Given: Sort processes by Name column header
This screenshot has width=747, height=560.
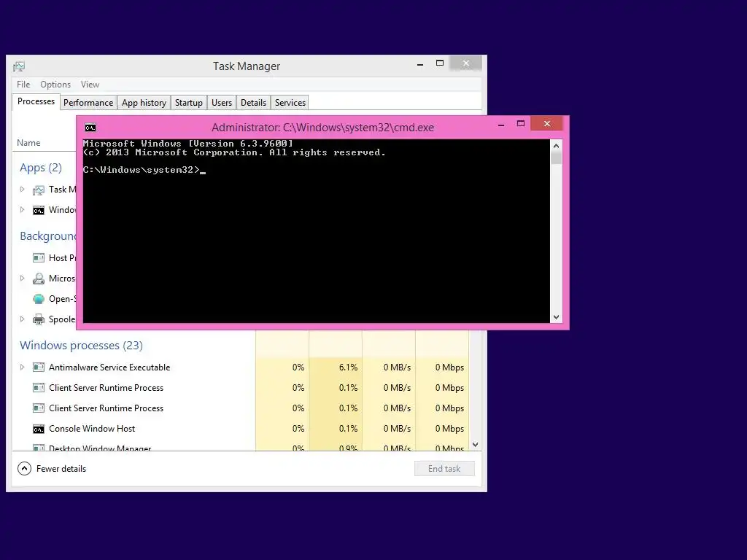Looking at the screenshot, I should tap(28, 143).
